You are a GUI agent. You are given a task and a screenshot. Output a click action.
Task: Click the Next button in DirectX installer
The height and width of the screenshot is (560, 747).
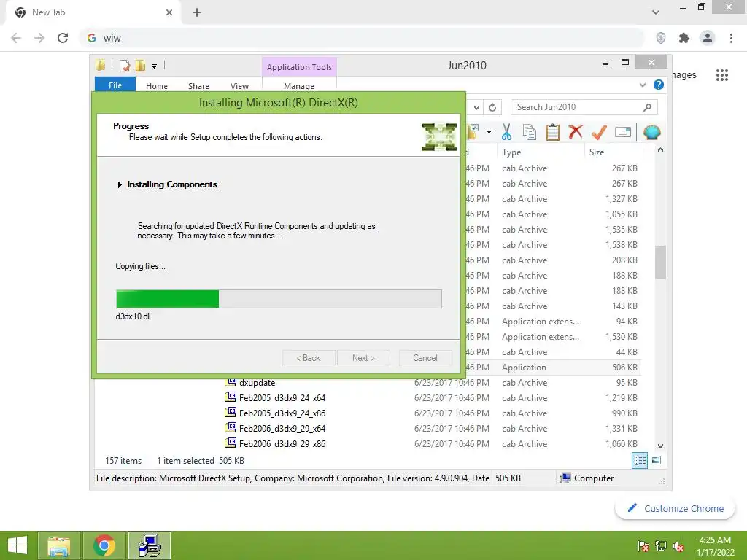[x=363, y=357]
